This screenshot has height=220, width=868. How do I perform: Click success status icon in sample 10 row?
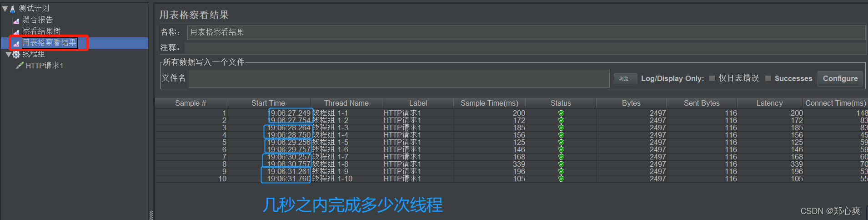click(x=561, y=179)
